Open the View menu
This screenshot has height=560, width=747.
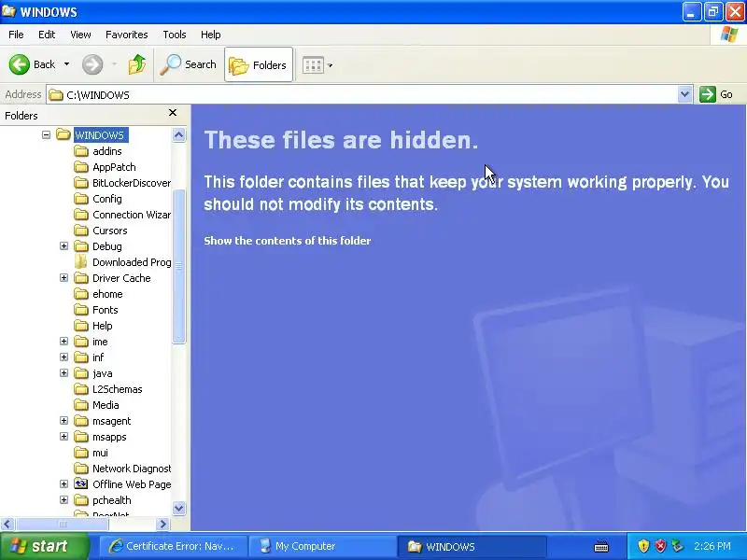(80, 35)
